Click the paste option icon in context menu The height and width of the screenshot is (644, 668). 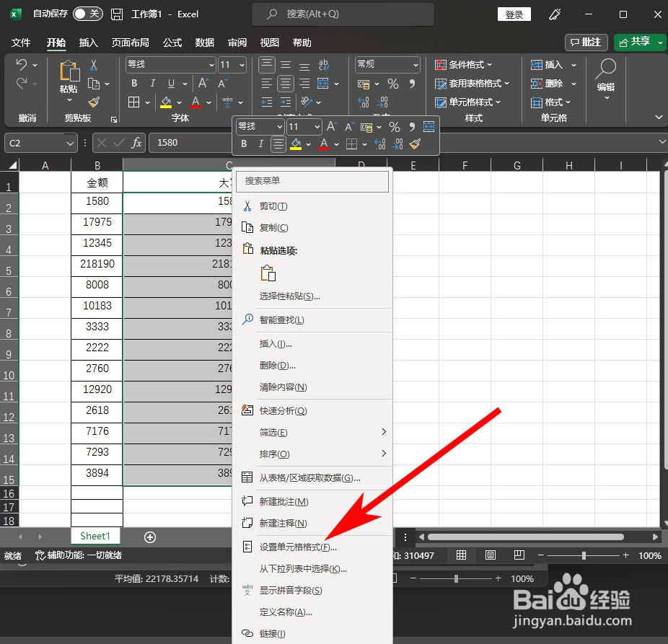point(268,273)
